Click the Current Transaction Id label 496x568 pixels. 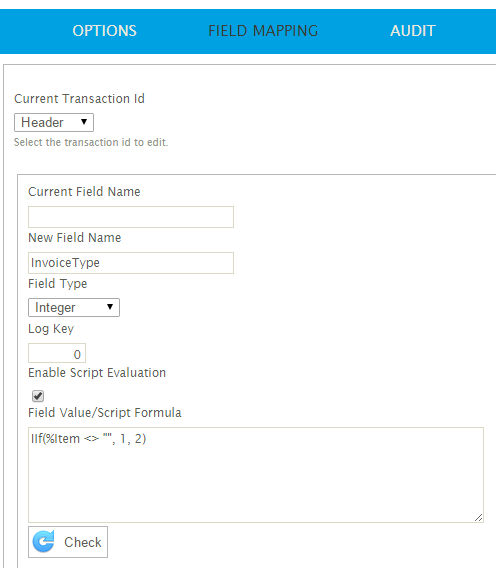79,99
